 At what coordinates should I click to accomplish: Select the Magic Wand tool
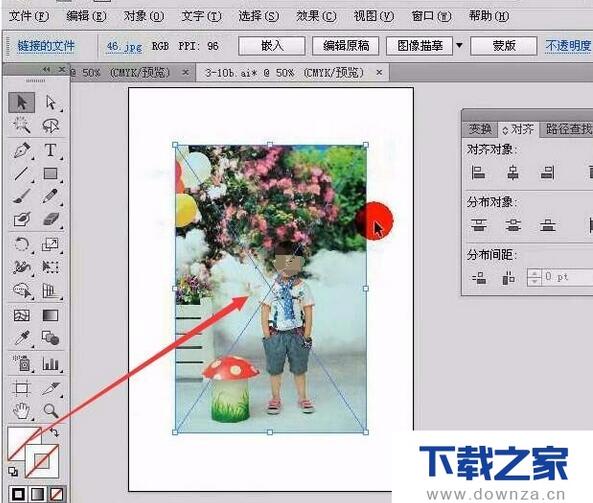coord(22,126)
